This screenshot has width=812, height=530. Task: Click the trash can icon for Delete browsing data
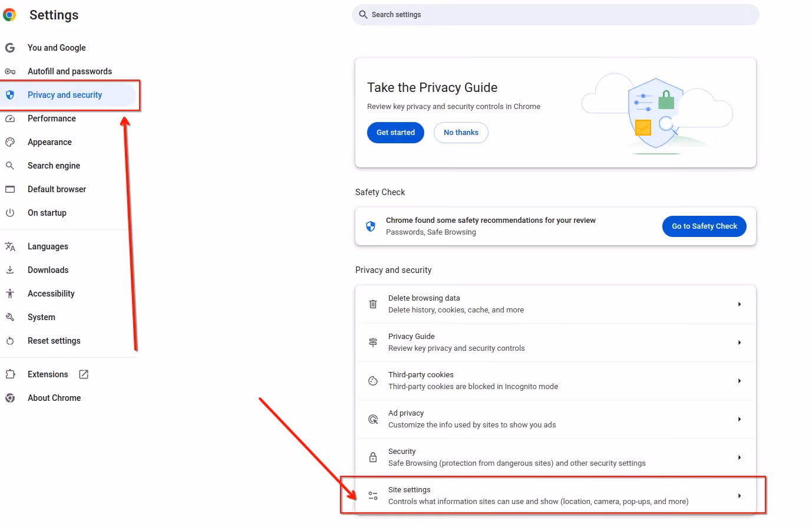373,304
